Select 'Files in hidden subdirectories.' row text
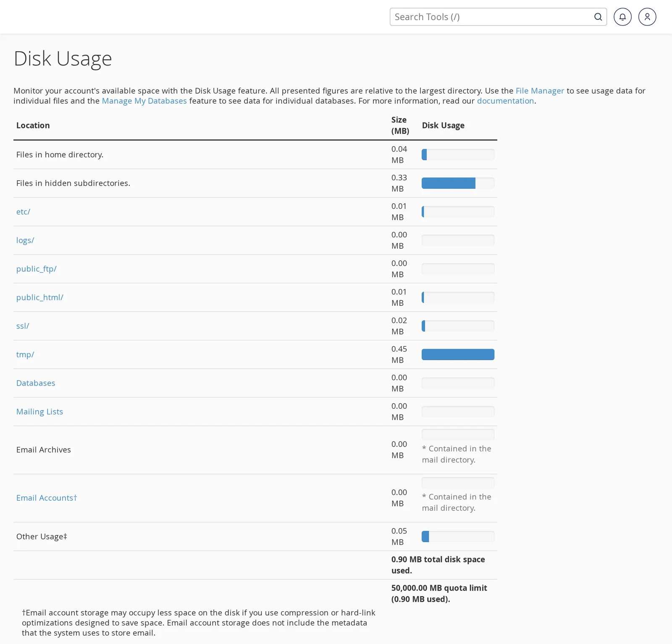Screen dimensions: 672x644 click(73, 183)
